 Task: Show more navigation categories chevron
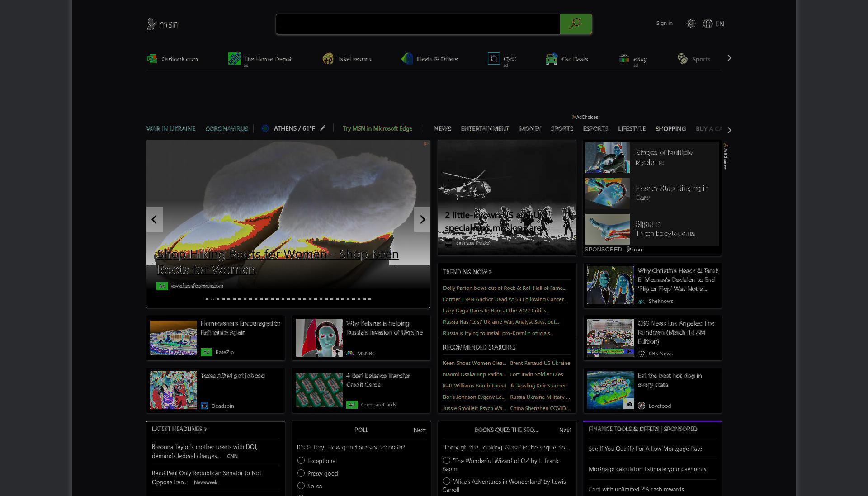point(729,130)
